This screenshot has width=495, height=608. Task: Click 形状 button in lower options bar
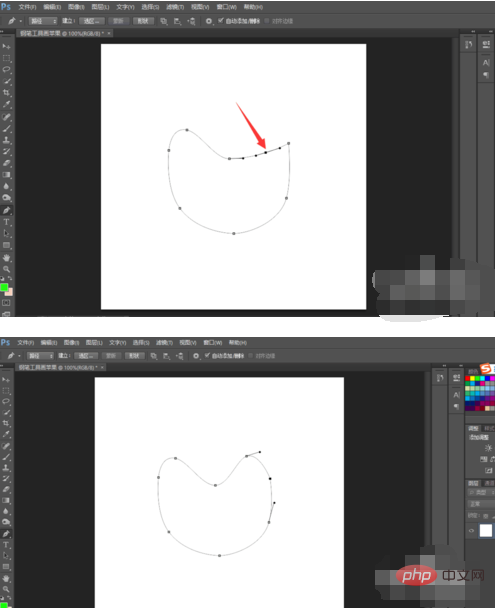tap(134, 356)
